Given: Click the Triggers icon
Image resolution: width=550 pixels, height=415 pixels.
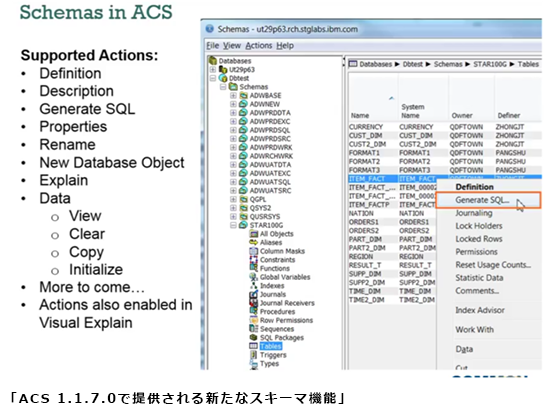Looking at the screenshot, I should click(254, 355).
